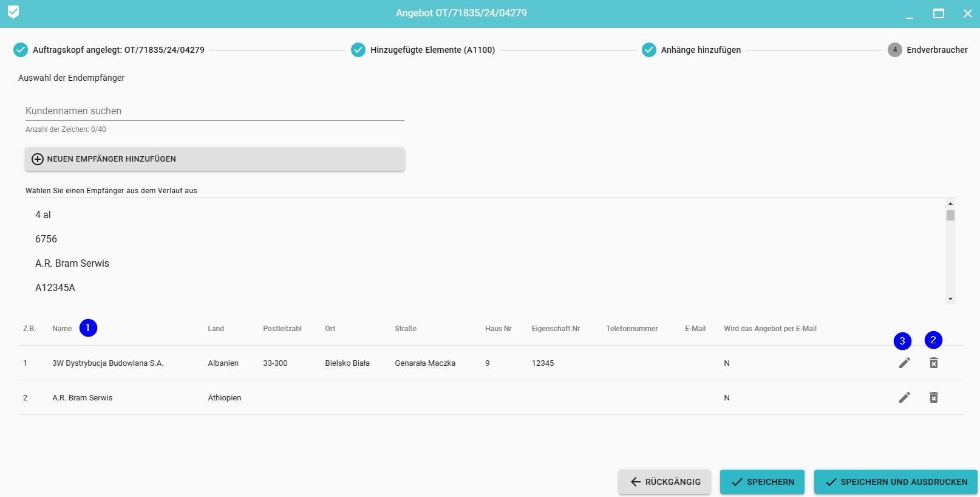The width and height of the screenshot is (980, 497).
Task: Edit the 3W Dystrybucja Budowlana recipient row
Action: point(904,363)
